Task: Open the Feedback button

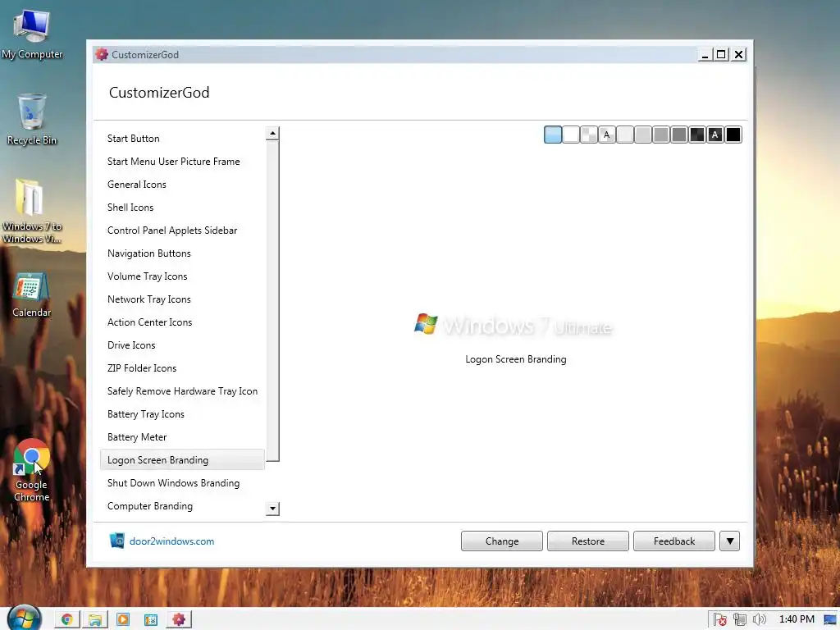Action: point(674,541)
